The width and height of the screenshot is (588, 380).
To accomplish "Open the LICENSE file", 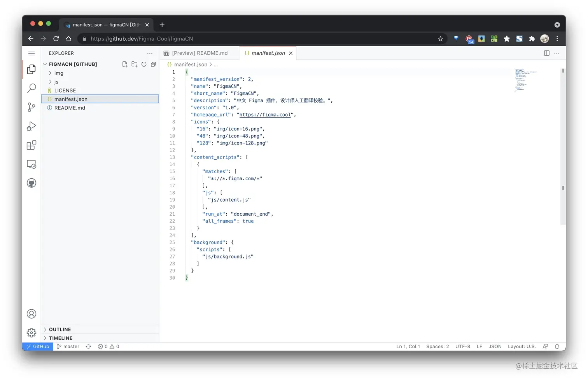I will coord(100,91).
